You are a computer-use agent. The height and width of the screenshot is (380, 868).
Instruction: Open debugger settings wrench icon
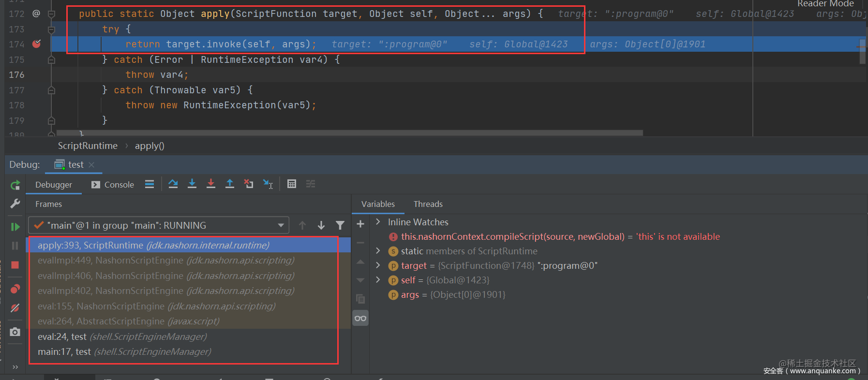pyautogui.click(x=15, y=204)
